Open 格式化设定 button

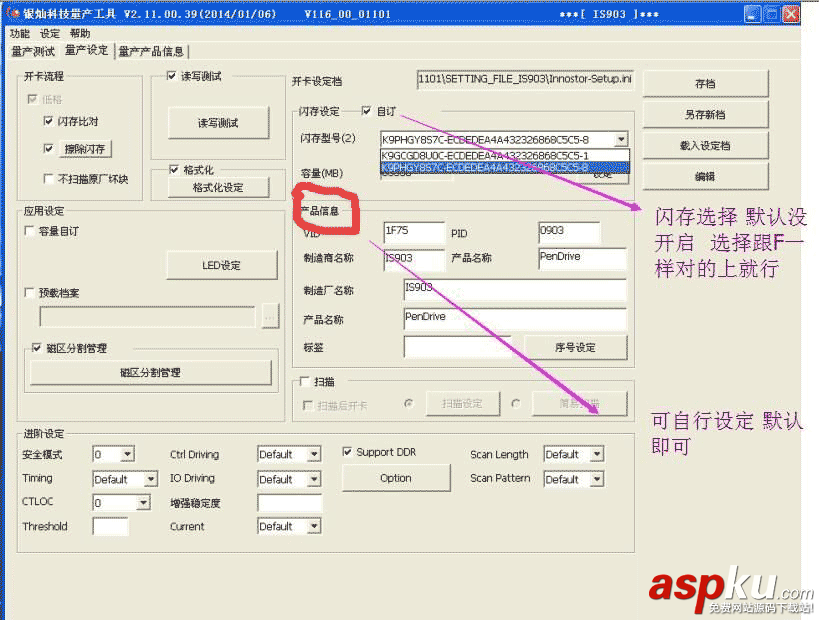pos(218,188)
